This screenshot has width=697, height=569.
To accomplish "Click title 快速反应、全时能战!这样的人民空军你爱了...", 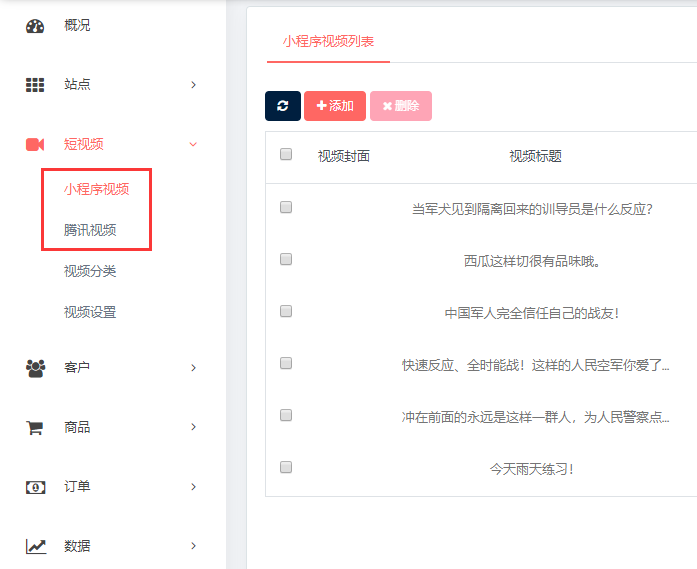I will 535,365.
